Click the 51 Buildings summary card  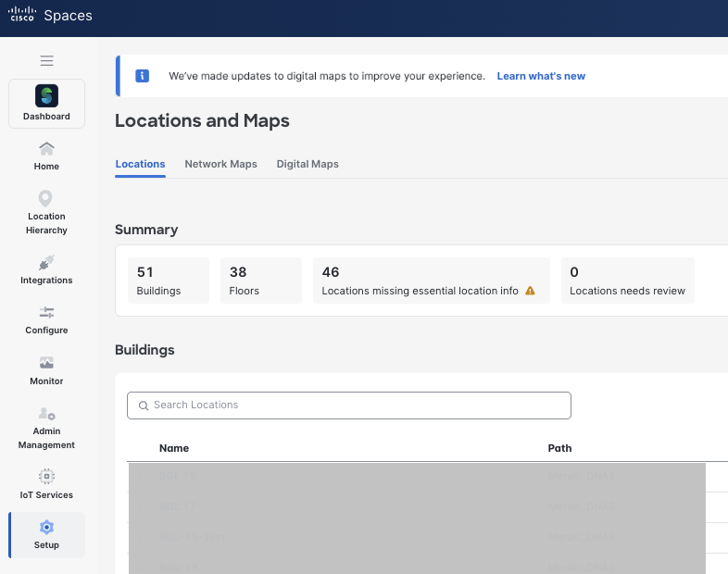(x=168, y=281)
